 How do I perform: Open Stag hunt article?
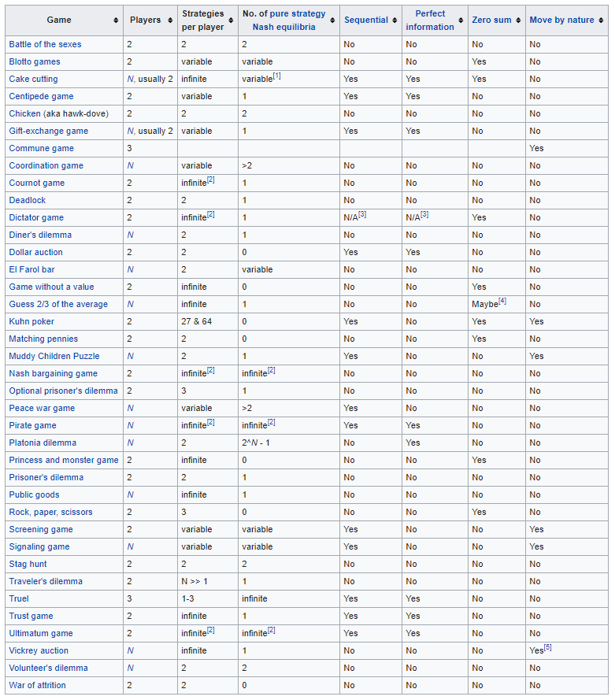pyautogui.click(x=28, y=565)
